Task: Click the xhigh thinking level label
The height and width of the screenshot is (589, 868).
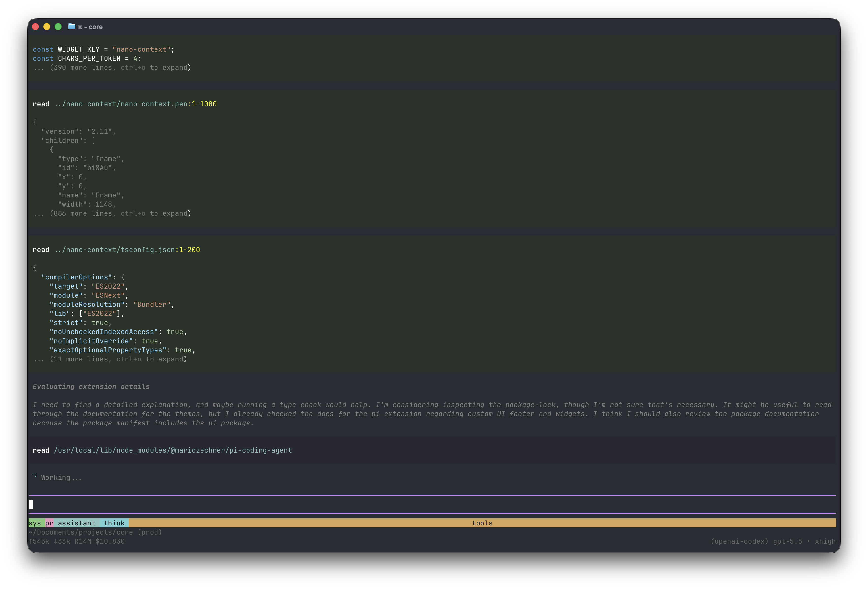Action: click(825, 541)
